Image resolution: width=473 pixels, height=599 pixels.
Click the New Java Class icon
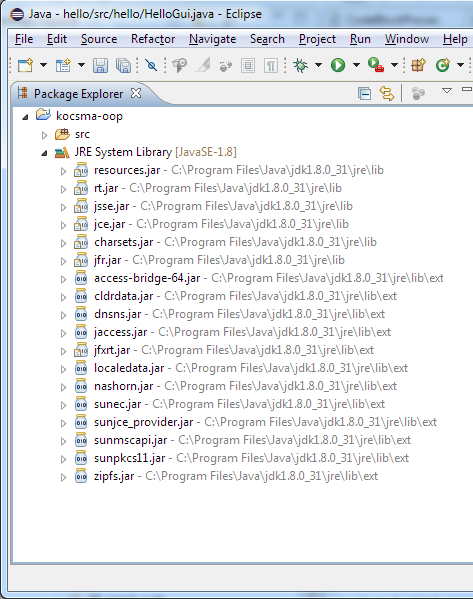tap(443, 65)
